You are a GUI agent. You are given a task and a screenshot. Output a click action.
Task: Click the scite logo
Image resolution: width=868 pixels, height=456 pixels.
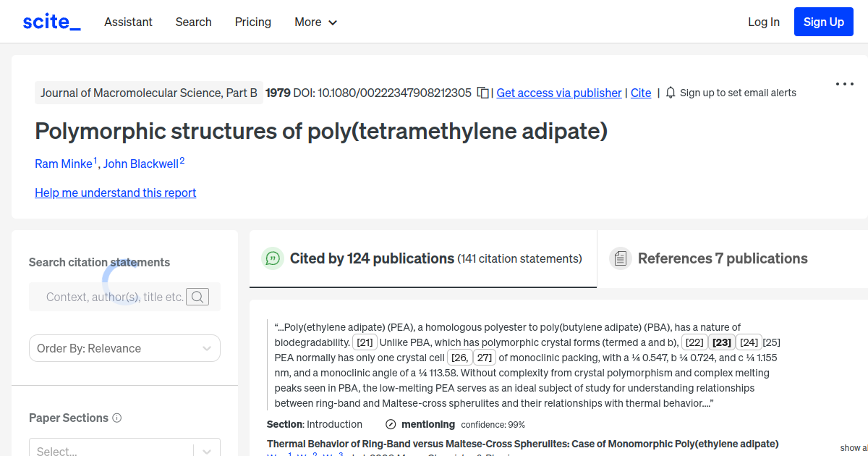point(51,21)
